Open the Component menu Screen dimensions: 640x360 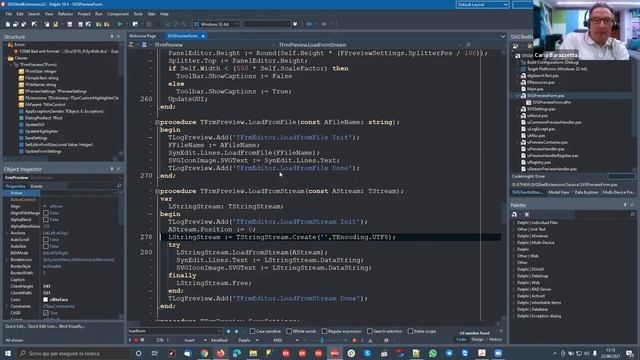(x=118, y=14)
